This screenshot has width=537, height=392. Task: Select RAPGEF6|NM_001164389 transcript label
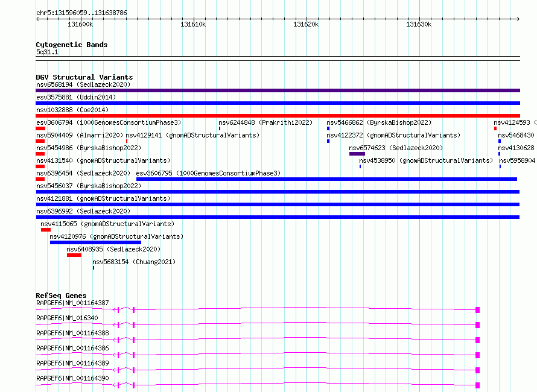click(x=72, y=363)
